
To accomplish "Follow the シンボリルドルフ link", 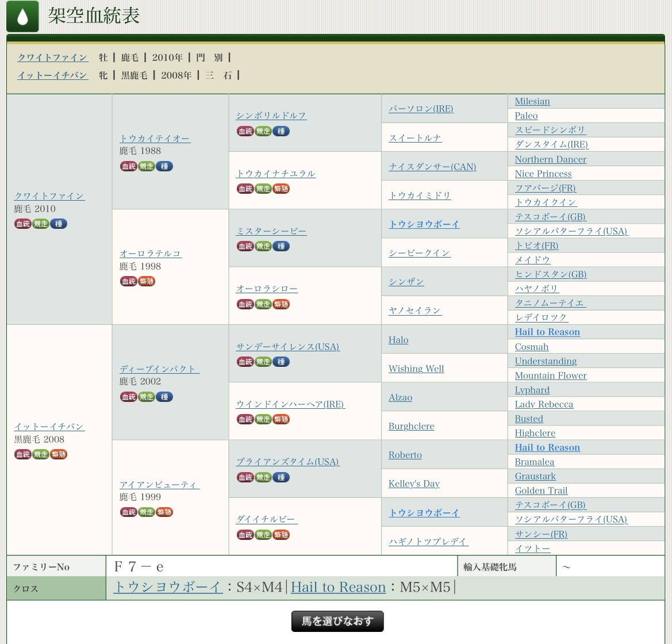I will (271, 116).
